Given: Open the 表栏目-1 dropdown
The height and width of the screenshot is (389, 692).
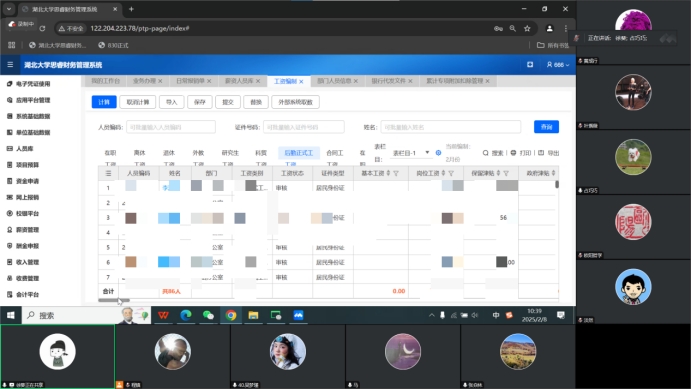Looking at the screenshot, I should [410, 153].
